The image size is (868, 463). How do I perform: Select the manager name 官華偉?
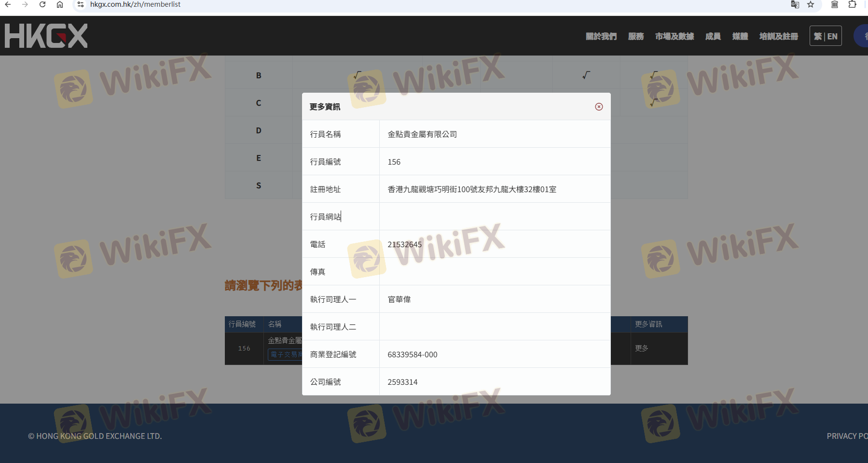tap(399, 299)
